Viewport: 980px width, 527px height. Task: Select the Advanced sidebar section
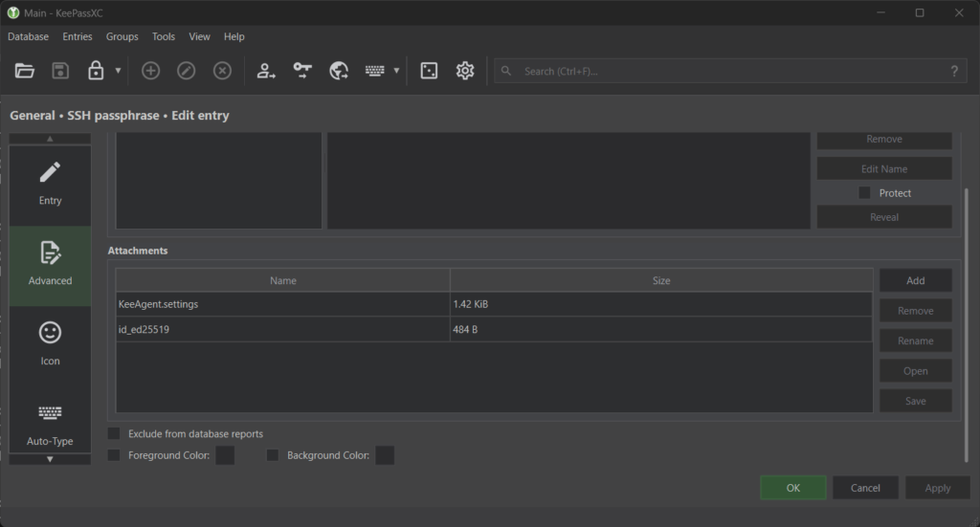(x=50, y=265)
